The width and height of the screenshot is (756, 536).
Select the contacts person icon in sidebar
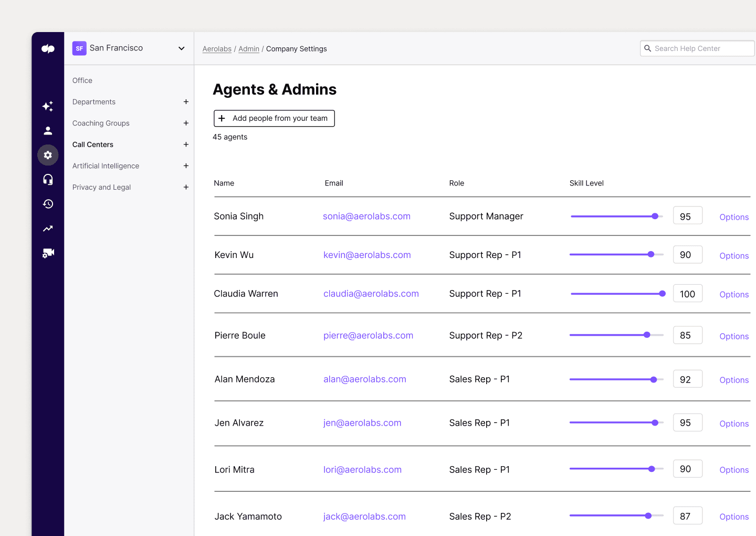(x=48, y=130)
